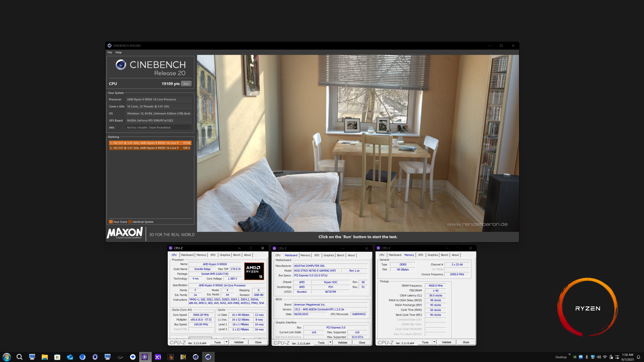Image resolution: width=644 pixels, height=362 pixels.
Task: Click AMD Ryzen 9 logo in CPU-Z
Action: tap(254, 271)
